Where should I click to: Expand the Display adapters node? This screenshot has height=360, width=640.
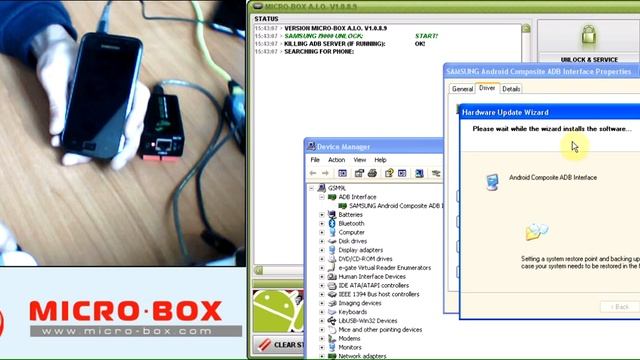(x=322, y=250)
